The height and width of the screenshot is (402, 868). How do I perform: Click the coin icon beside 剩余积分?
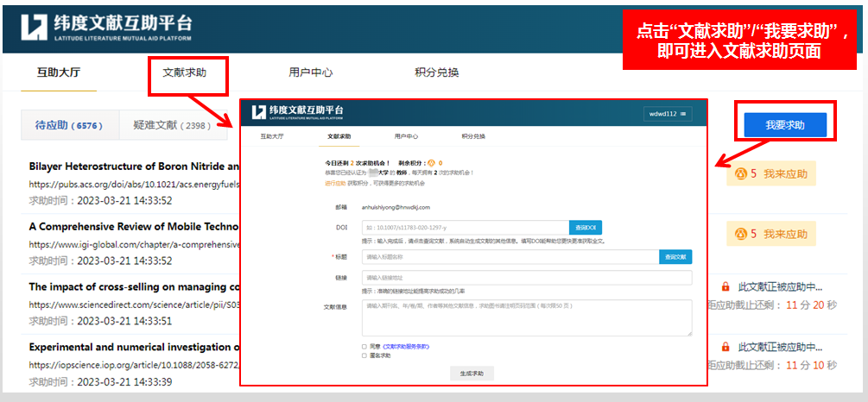coord(433,163)
